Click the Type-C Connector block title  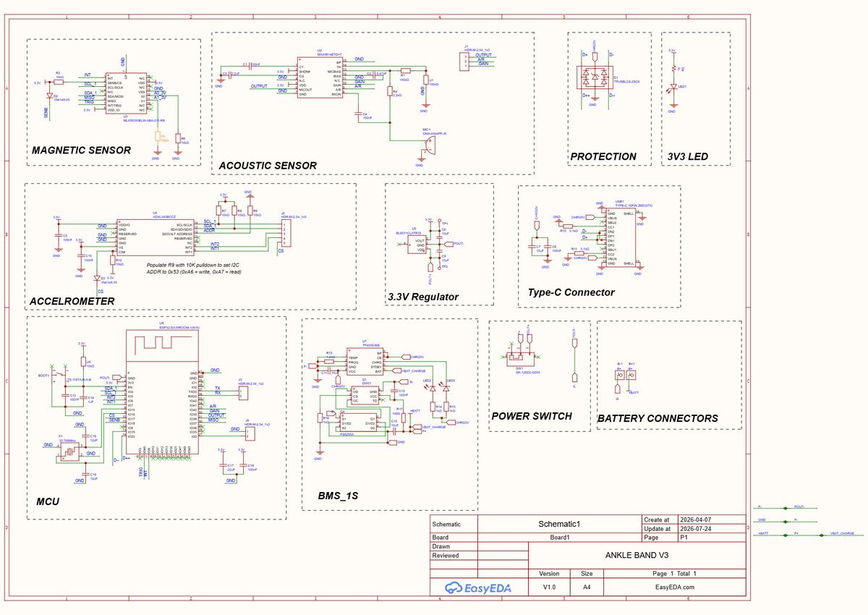[571, 292]
